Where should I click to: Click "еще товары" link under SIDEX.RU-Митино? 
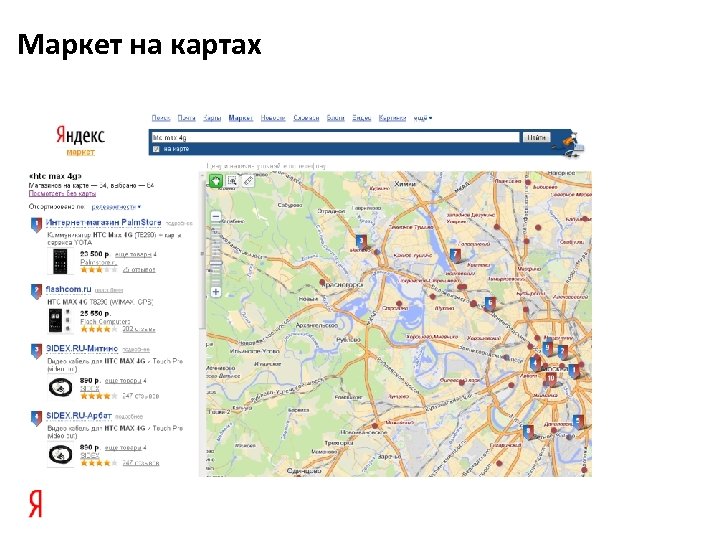pos(126,381)
